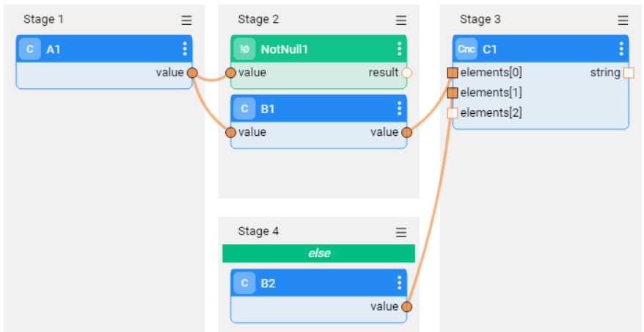Open the A1 node options kebab menu
644x332 pixels.
185,49
